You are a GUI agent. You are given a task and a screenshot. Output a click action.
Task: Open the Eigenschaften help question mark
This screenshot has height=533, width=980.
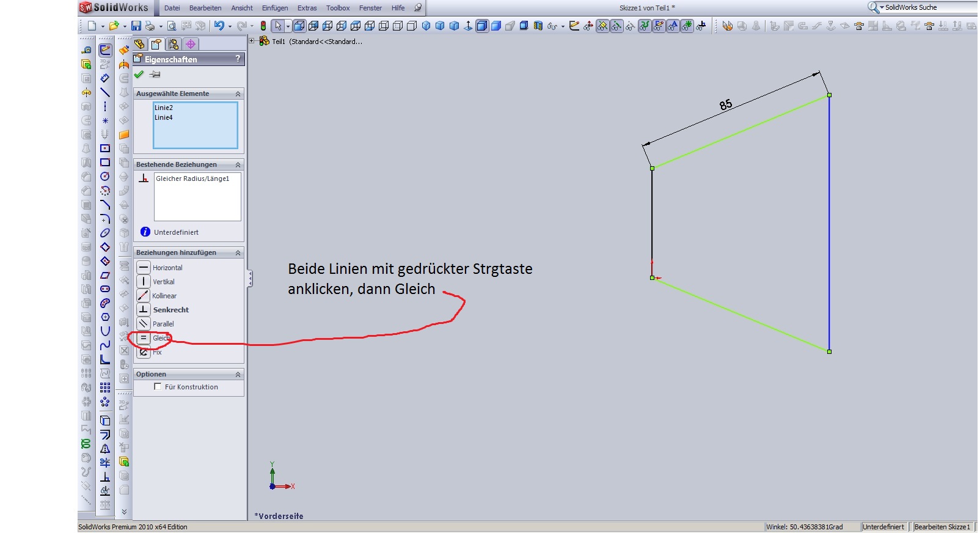[238, 59]
